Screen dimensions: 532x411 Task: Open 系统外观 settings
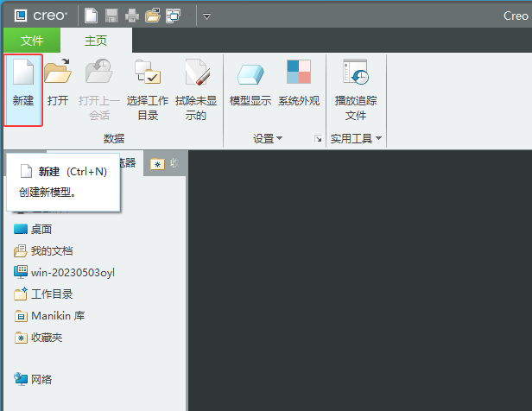(x=299, y=83)
